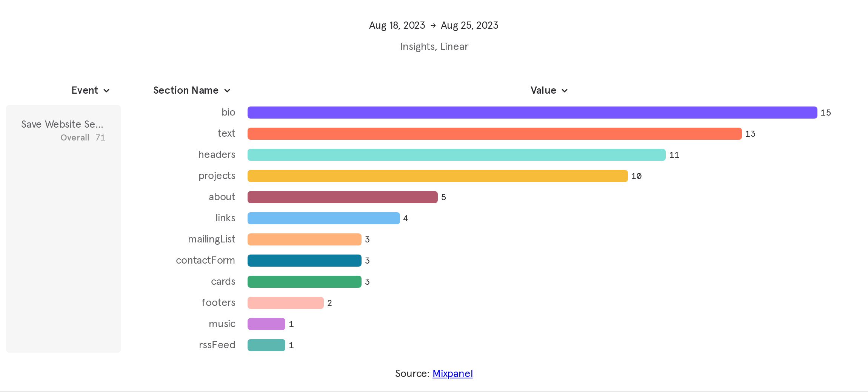Expand the Section Name dropdown
This screenshot has height=392, width=868.
[192, 90]
